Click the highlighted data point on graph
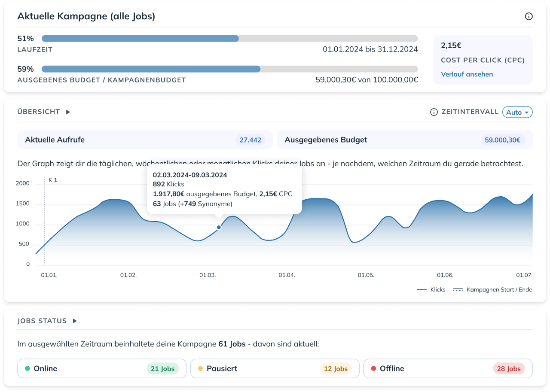 (x=219, y=228)
